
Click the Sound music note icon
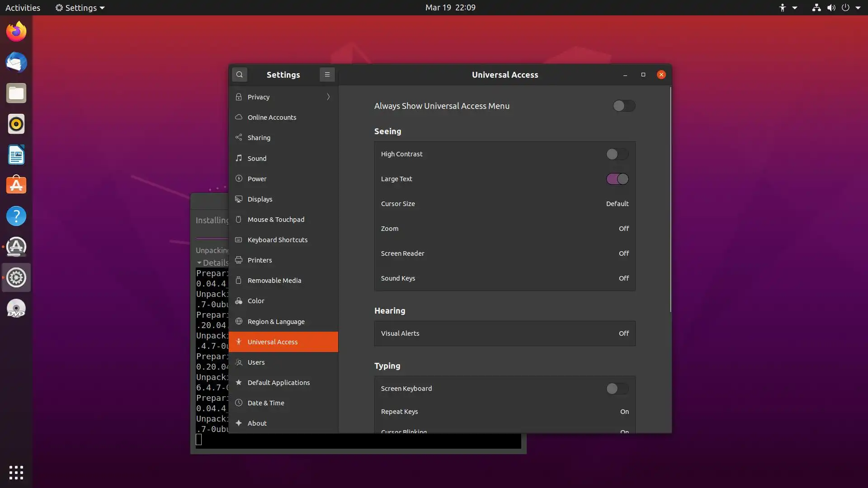239,158
